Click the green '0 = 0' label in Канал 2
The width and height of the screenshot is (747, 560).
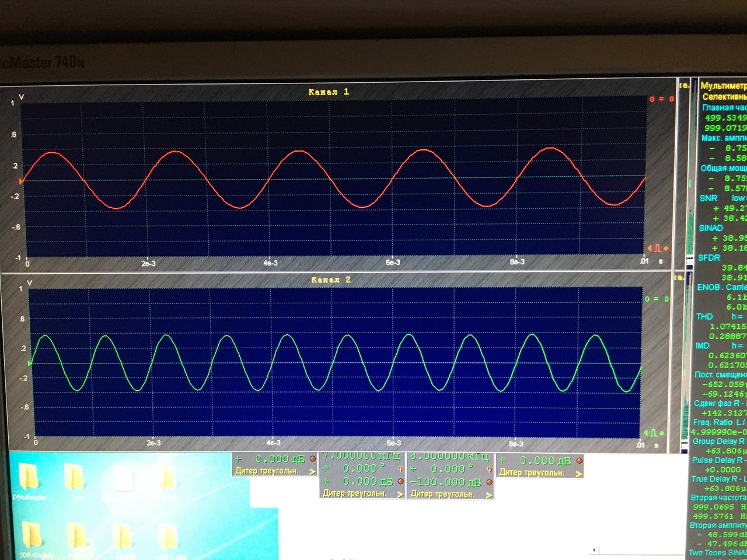tap(657, 299)
